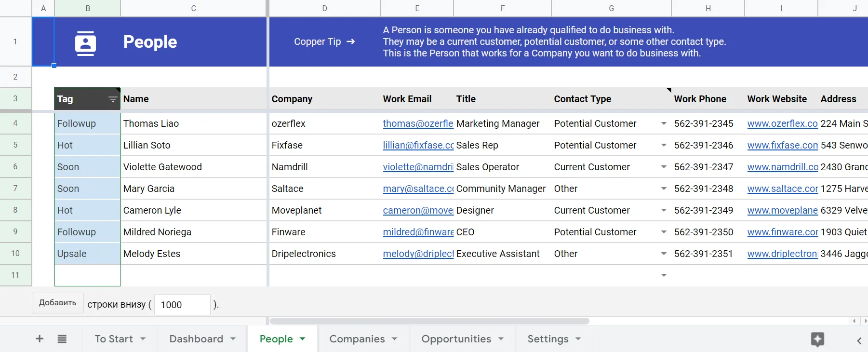Click the Copper Tip arrow
The height and width of the screenshot is (352, 868).
click(x=351, y=41)
